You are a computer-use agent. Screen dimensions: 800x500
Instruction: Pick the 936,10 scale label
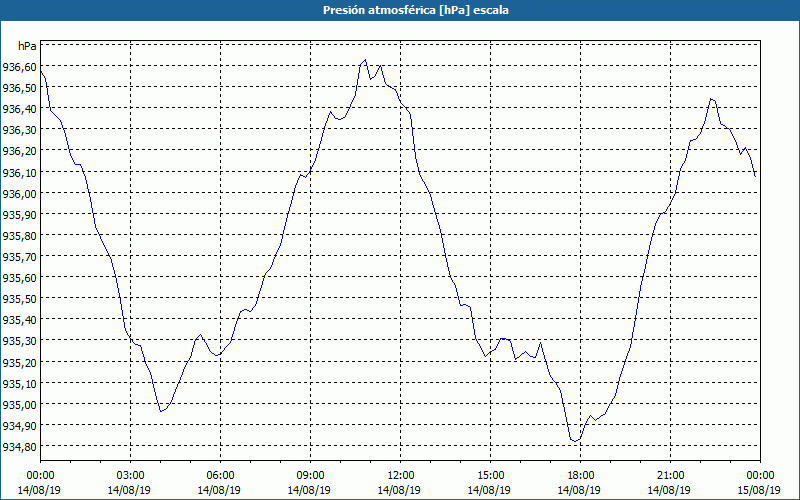[19, 172]
